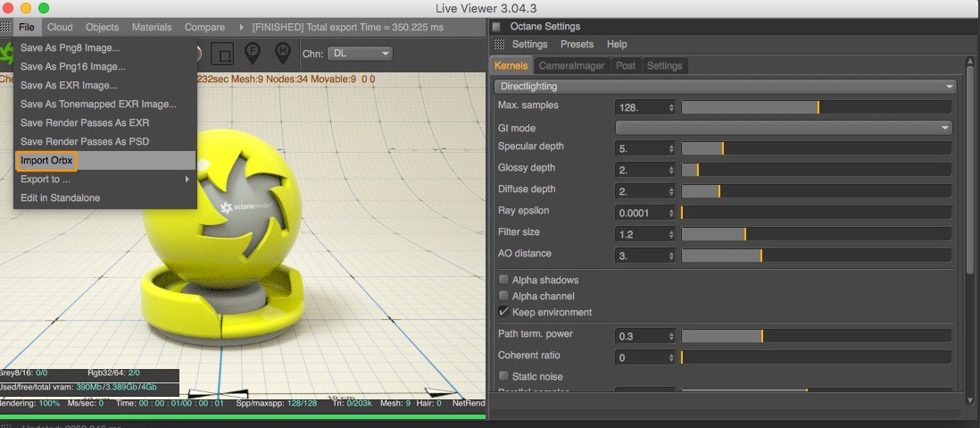The image size is (980, 428).
Task: Switch to the Kernels tab
Action: 511,66
